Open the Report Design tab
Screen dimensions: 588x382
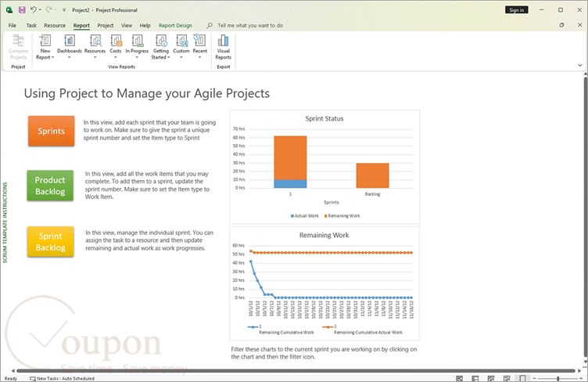click(175, 26)
